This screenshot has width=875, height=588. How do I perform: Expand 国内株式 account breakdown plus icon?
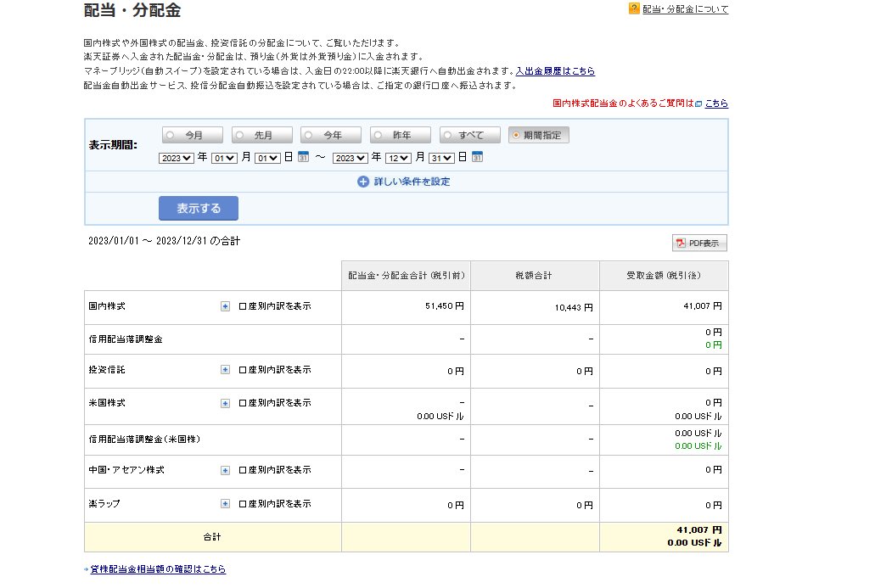tap(225, 306)
